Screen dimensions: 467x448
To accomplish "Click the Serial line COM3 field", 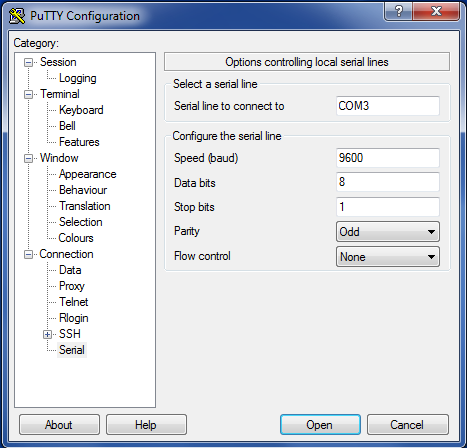I will [x=388, y=106].
